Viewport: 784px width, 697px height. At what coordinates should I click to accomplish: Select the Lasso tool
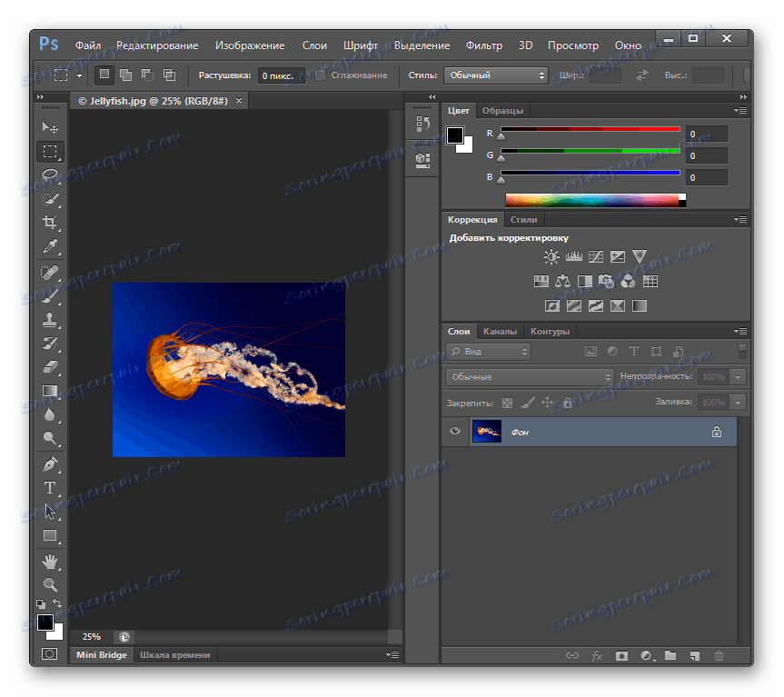coord(50,175)
